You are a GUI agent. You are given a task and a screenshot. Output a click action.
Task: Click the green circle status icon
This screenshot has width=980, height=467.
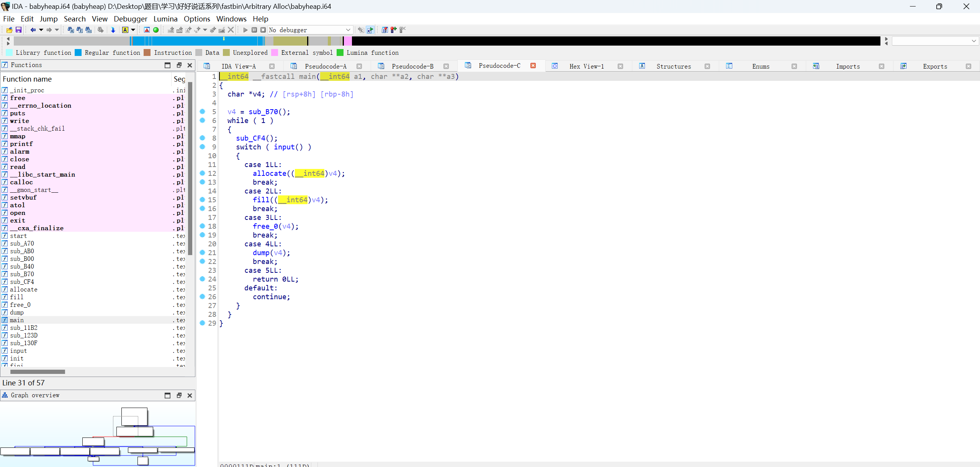pyautogui.click(x=156, y=30)
